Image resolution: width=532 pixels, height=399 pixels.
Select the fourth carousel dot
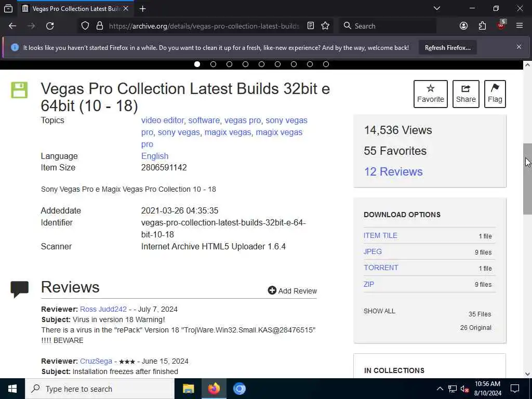click(245, 64)
